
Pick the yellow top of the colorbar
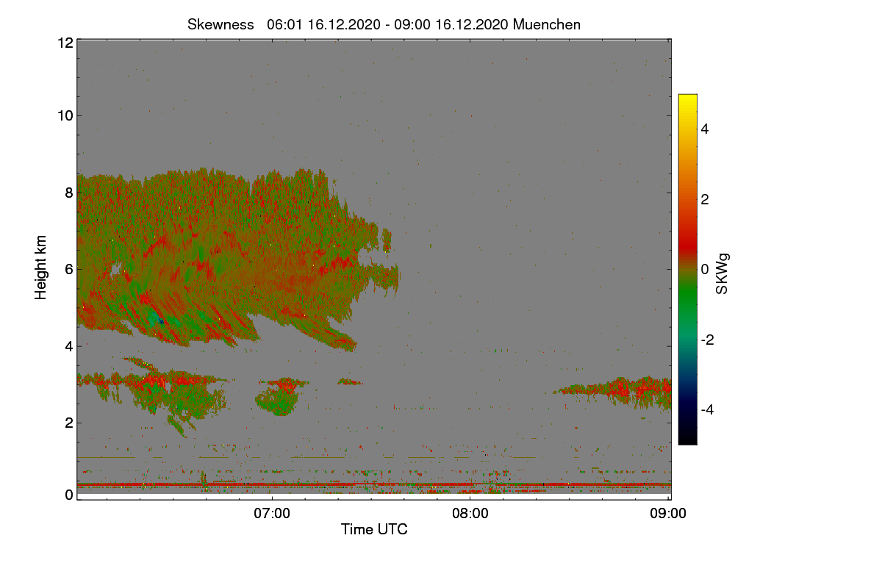point(687,100)
